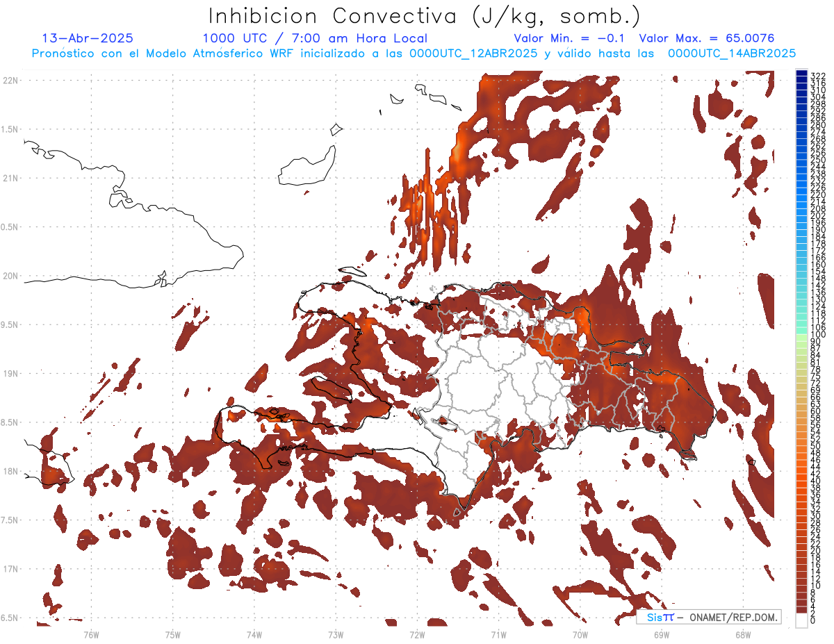Click the '69W' longitude label
The width and height of the screenshot is (834, 644).
tap(662, 634)
